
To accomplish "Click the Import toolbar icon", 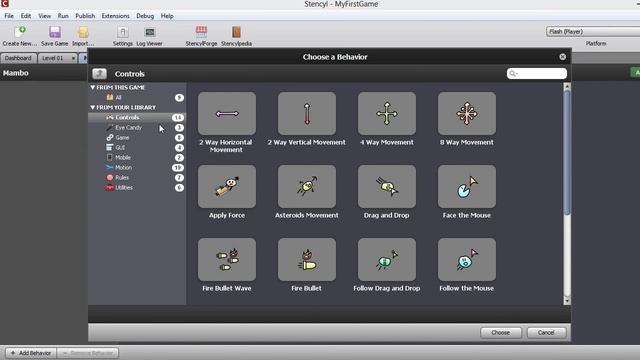I will tap(83, 36).
